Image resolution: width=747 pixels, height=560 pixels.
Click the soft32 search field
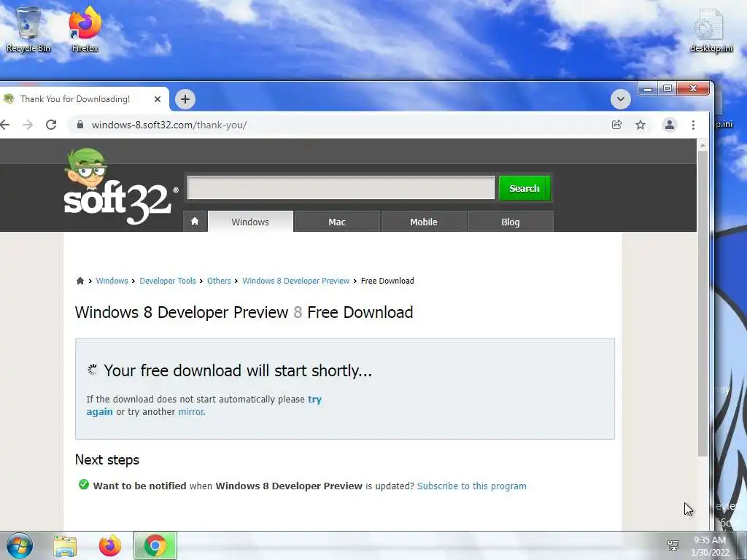341,187
